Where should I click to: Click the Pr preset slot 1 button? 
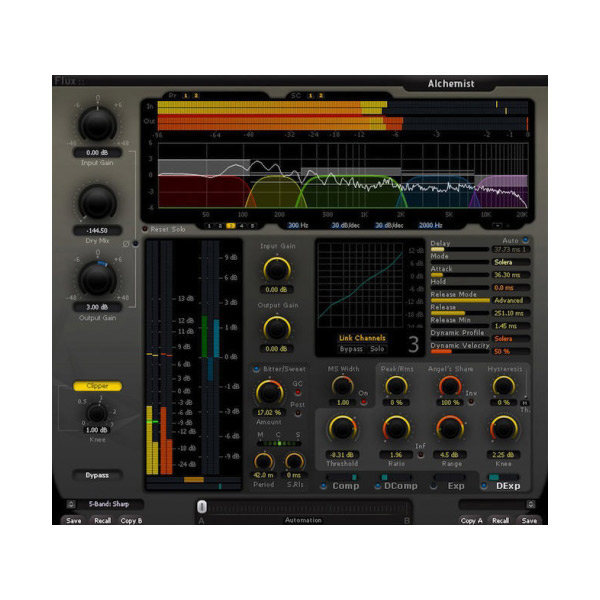point(186,96)
